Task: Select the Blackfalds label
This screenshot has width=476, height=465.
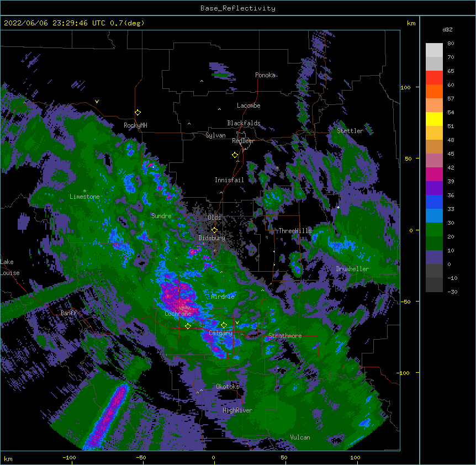Action: tap(244, 123)
